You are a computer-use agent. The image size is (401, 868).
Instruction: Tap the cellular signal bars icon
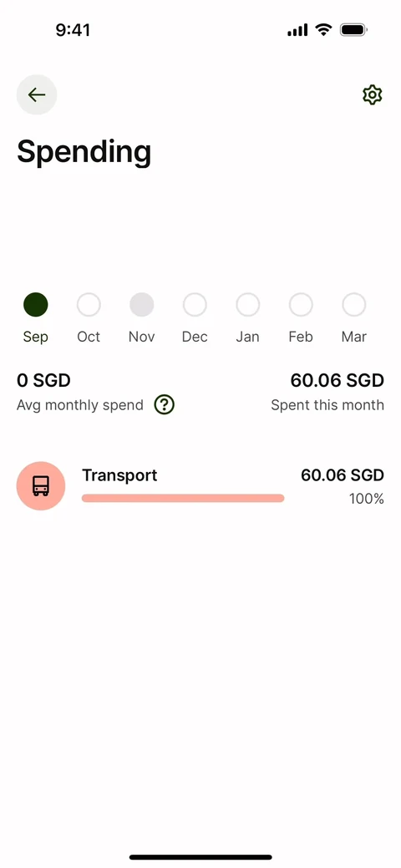[x=297, y=30]
